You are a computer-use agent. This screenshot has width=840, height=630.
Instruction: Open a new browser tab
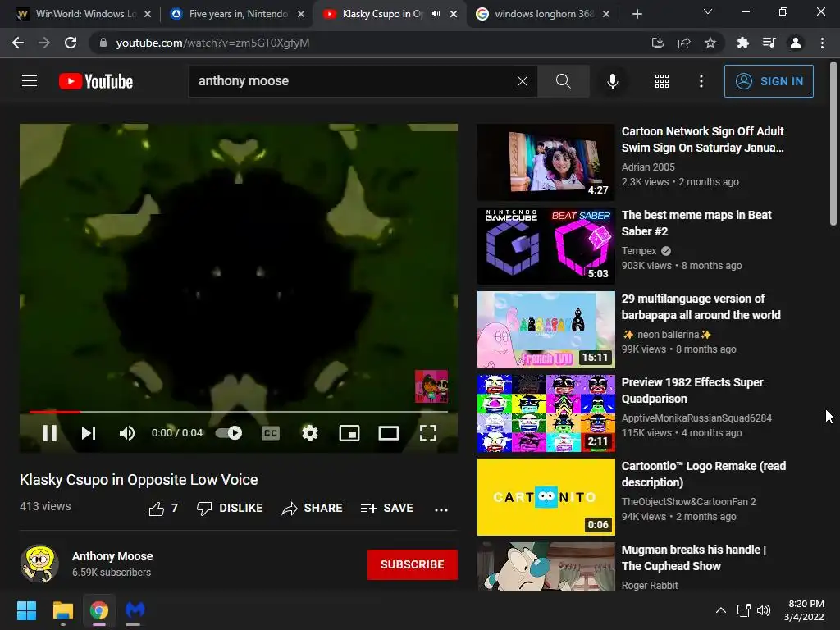pyautogui.click(x=637, y=14)
